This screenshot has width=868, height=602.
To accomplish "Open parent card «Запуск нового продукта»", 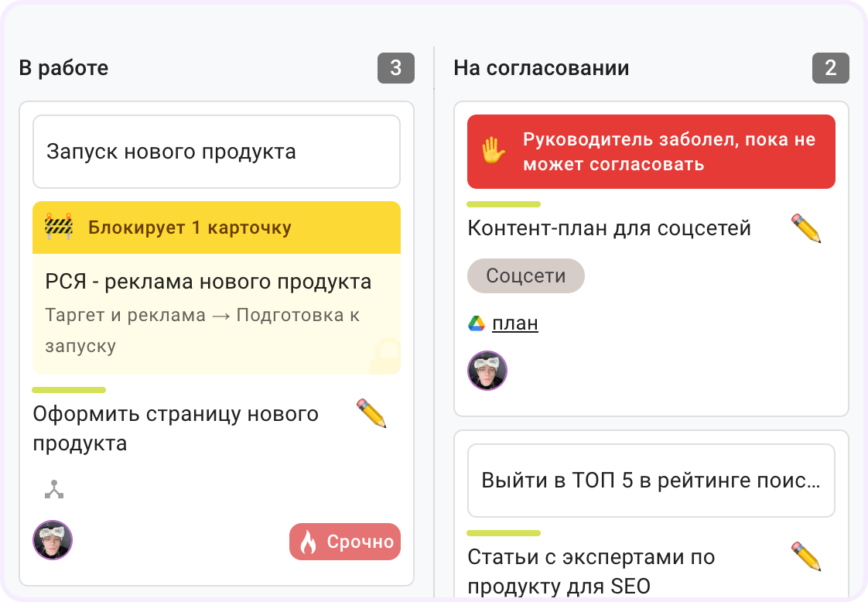I will click(x=216, y=152).
